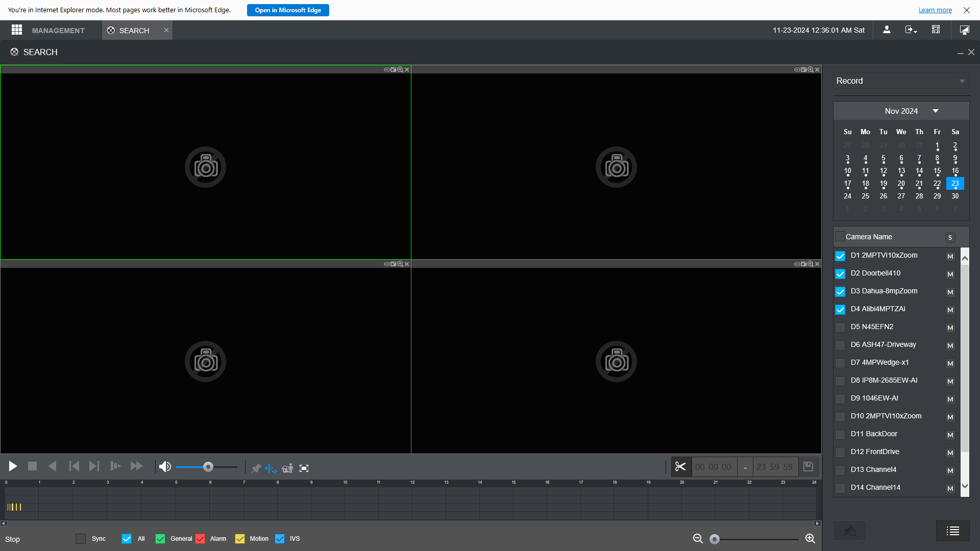
Task: Toggle the blue IVS rule display icon
Action: (x=271, y=468)
